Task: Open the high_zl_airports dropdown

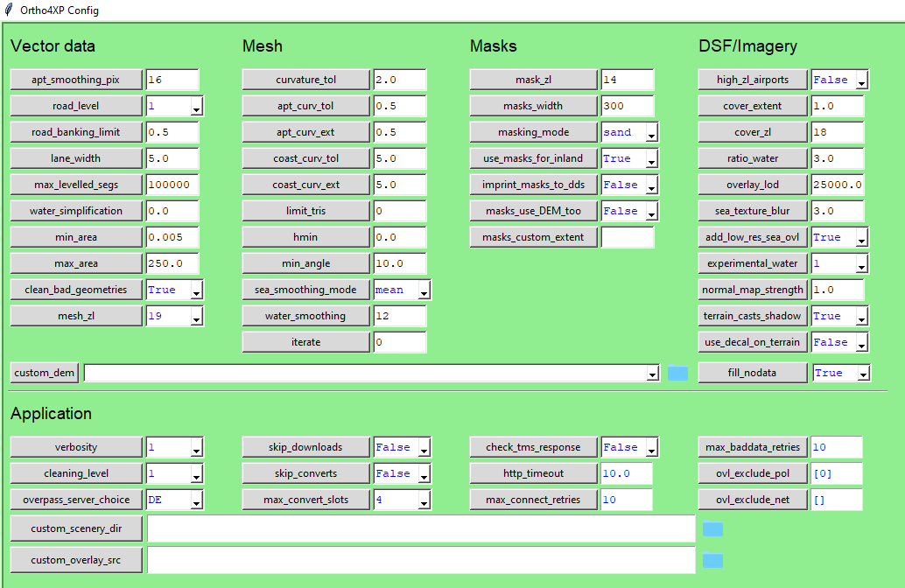Action: click(861, 80)
